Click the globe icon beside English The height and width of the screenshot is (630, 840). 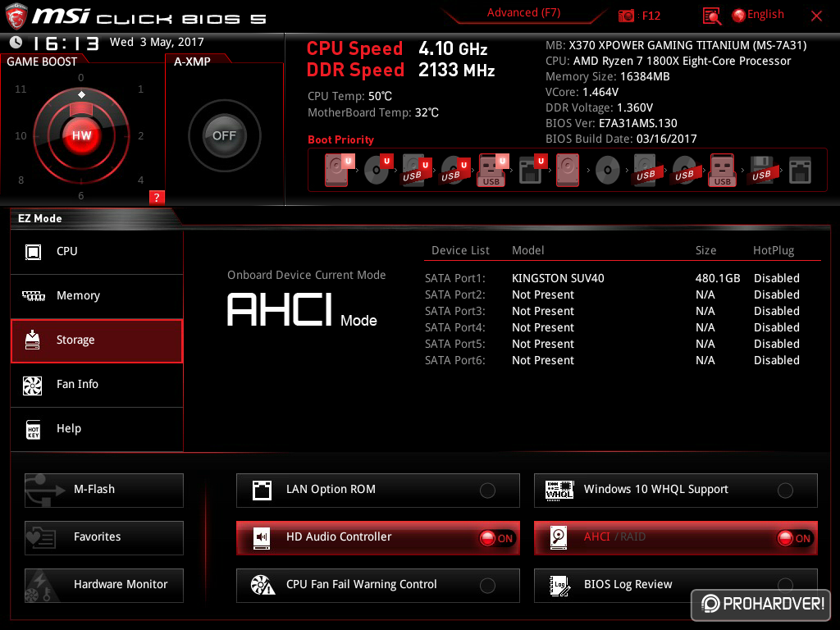739,16
